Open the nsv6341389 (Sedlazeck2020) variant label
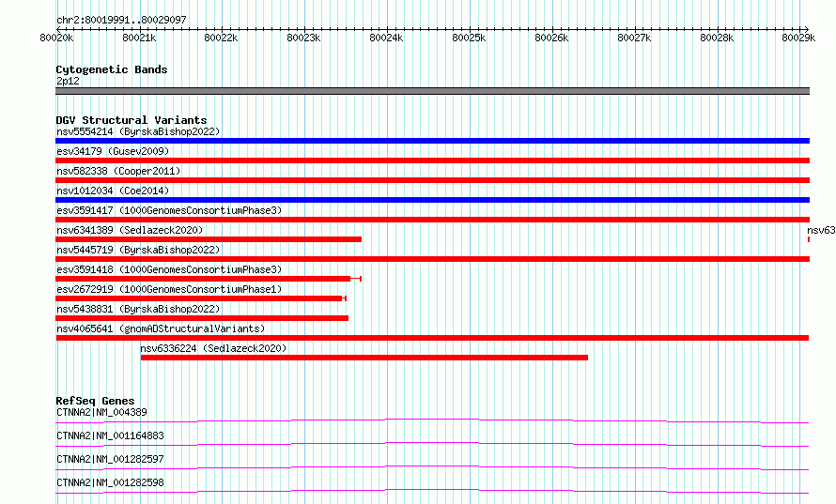The height and width of the screenshot is (504, 836). (130, 230)
